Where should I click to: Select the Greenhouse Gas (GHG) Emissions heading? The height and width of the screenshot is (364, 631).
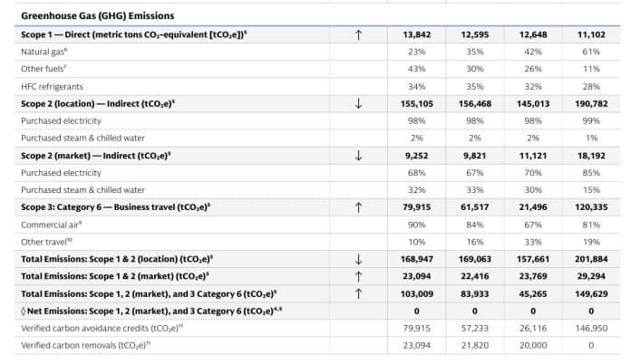click(98, 15)
